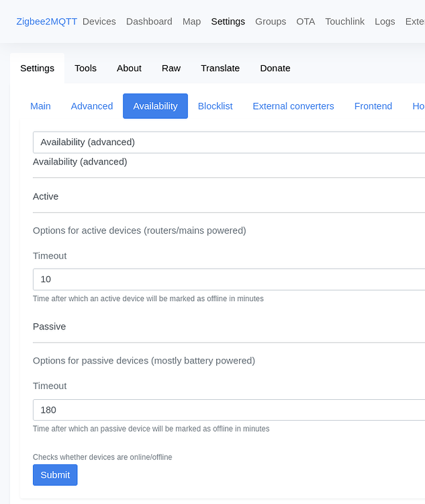
Task: Click the Zigbee2MQTT brand link
Action: 46,22
